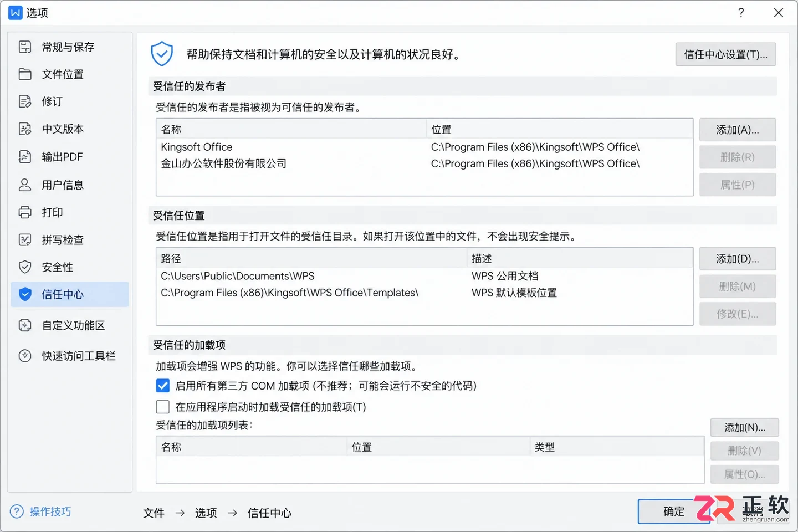This screenshot has width=798, height=532.
Task: Click the 删除(R) button
Action: pos(738,157)
